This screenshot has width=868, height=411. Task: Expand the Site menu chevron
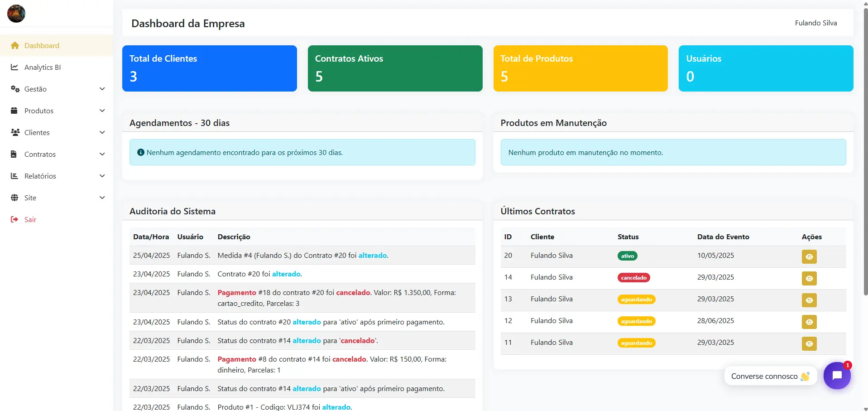pos(102,198)
